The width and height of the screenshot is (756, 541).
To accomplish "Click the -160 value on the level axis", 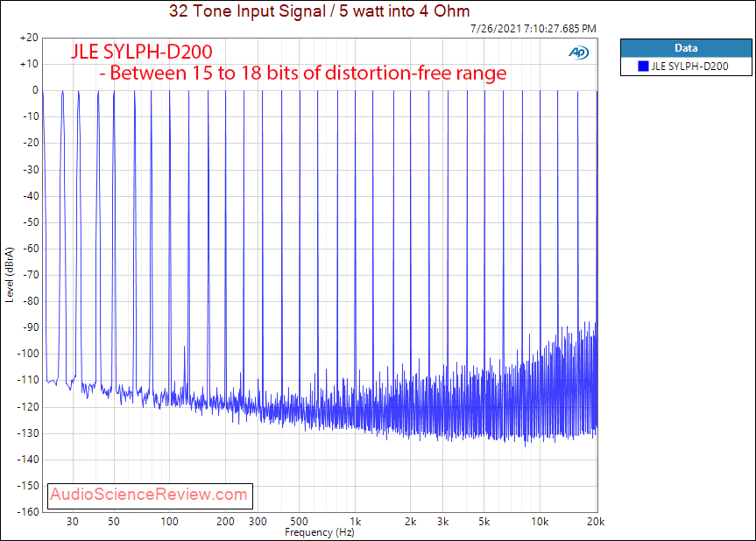I will [x=28, y=511].
